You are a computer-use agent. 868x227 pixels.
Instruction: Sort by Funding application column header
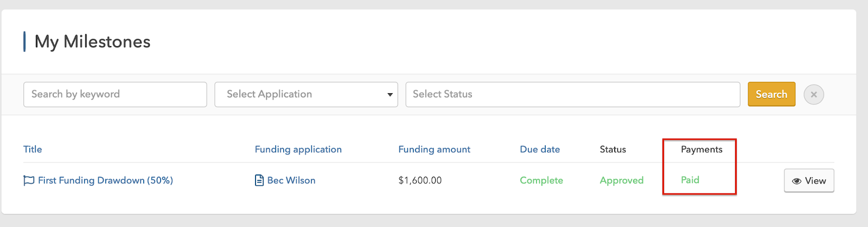(x=298, y=150)
